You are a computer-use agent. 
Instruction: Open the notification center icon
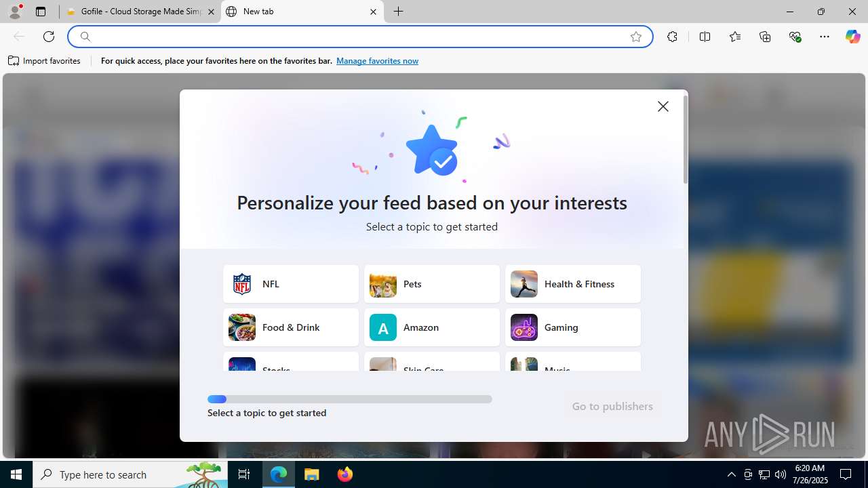pyautogui.click(x=846, y=474)
